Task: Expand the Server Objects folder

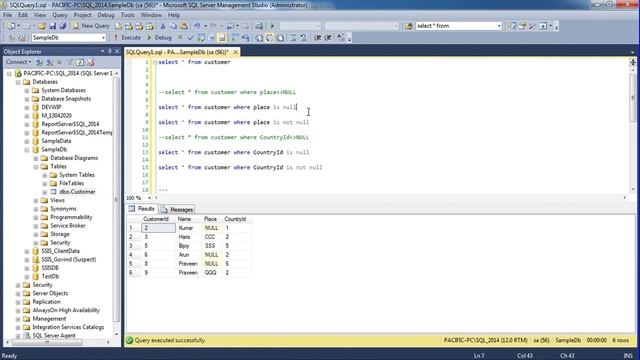Action: coord(18,294)
